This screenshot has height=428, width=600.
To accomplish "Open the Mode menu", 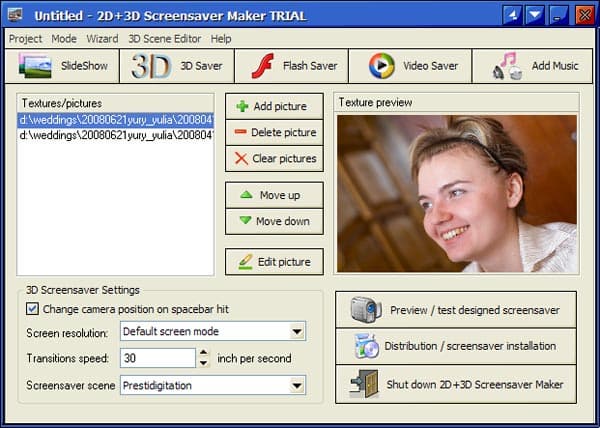I will (64, 39).
